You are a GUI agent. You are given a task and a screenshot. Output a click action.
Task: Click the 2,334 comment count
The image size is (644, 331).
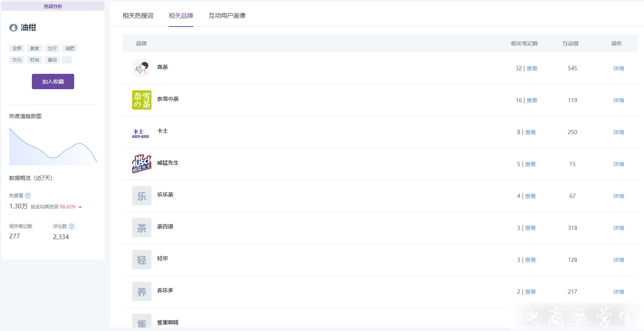61,237
